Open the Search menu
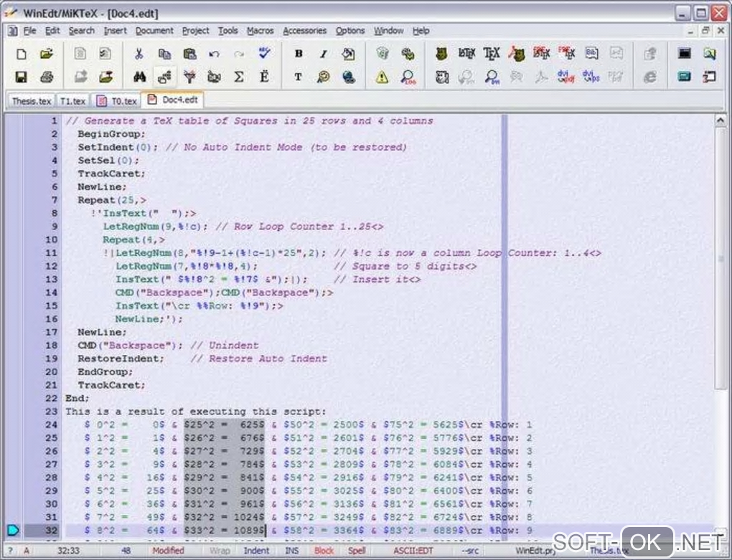 (82, 31)
